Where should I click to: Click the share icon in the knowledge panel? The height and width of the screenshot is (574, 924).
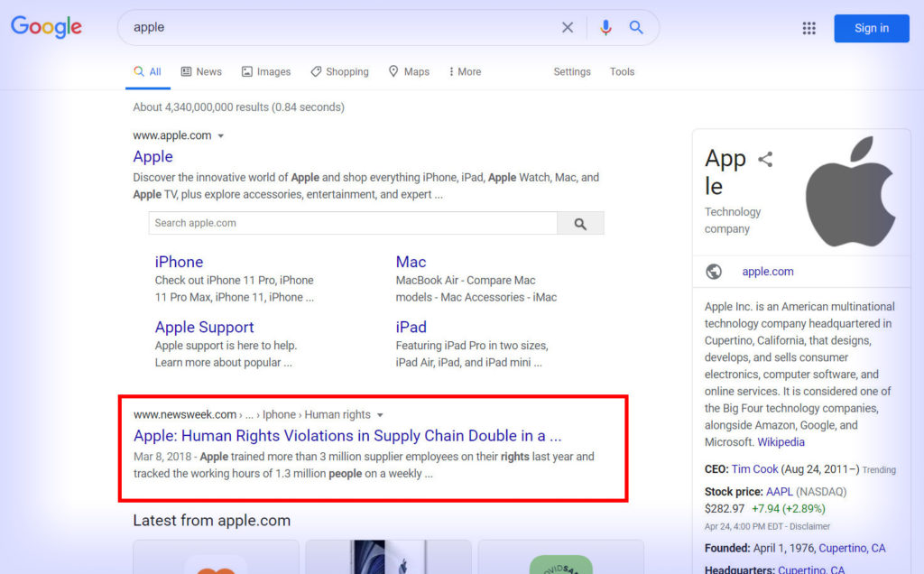coord(765,158)
